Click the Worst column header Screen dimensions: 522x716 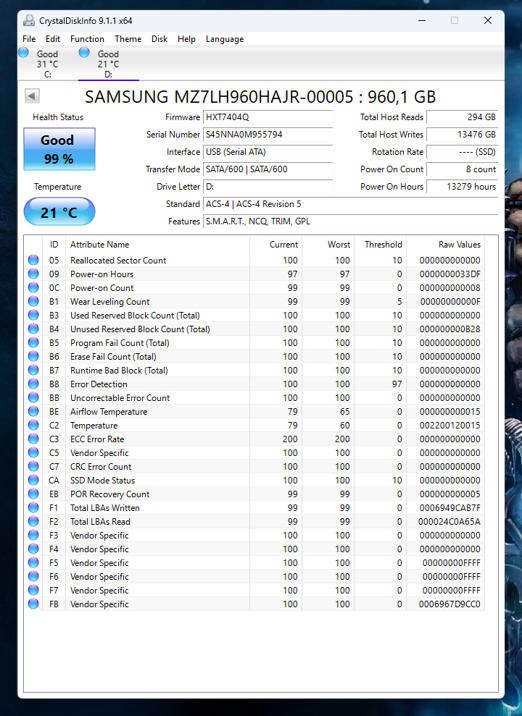tap(339, 244)
